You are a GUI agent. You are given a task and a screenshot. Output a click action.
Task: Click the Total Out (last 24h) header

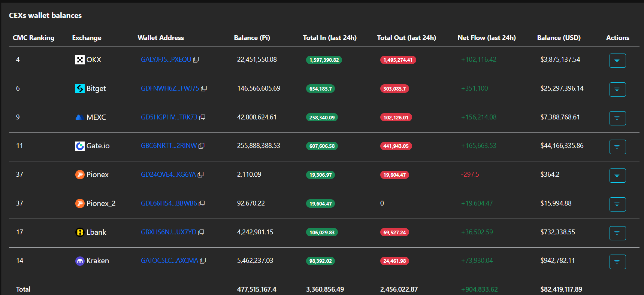point(406,38)
